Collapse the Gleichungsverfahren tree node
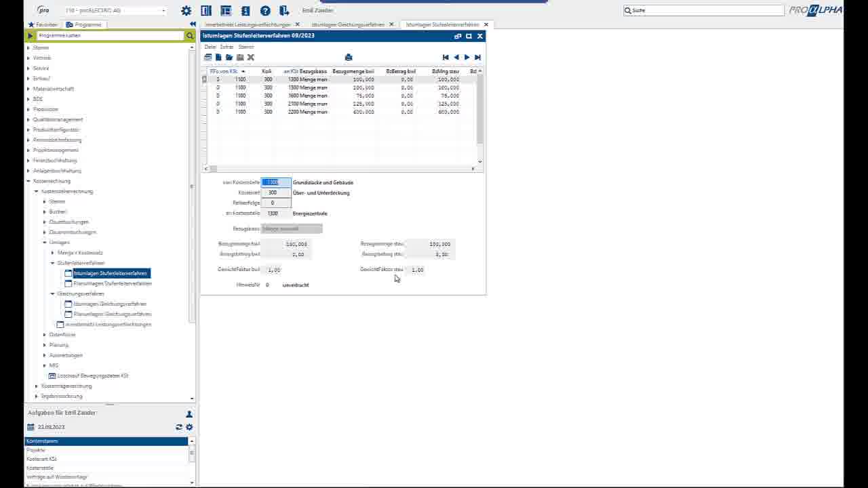The width and height of the screenshot is (868, 488). (53, 293)
